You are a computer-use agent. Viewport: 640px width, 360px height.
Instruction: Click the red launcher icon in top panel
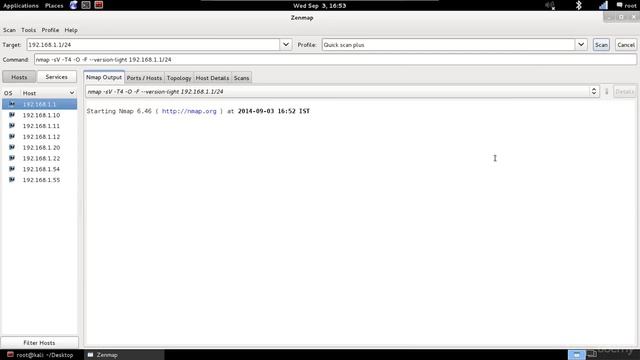click(98, 5)
